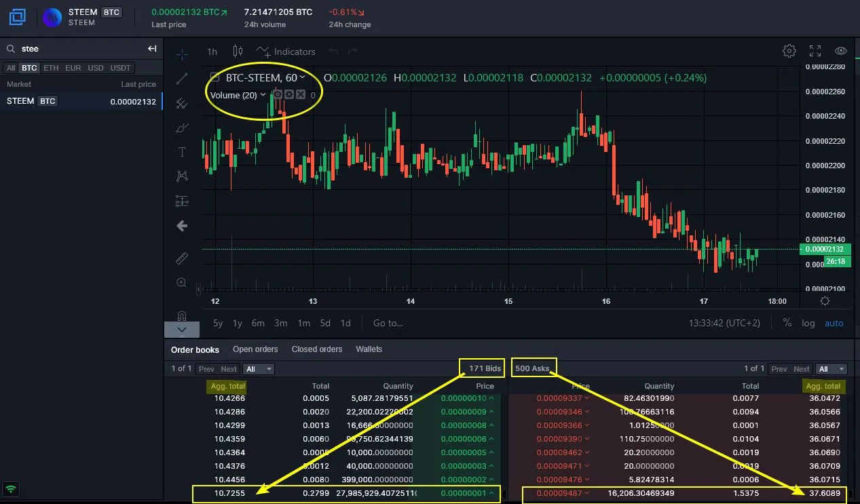This screenshot has height=504, width=860.
Task: Select the pitchfork drawing tool
Action: click(x=182, y=103)
